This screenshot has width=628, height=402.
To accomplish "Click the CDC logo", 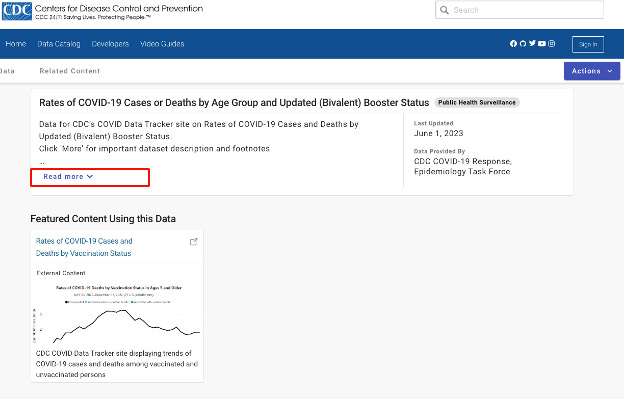I will pyautogui.click(x=17, y=11).
